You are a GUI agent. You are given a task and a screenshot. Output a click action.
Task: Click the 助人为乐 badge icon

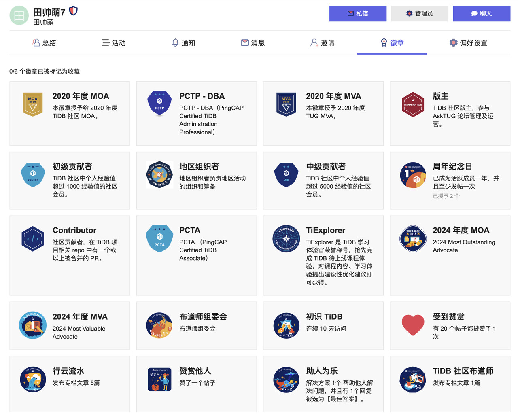286,380
